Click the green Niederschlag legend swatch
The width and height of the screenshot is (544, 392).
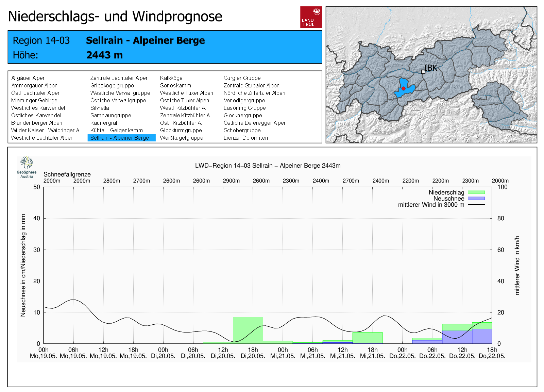[x=476, y=192]
